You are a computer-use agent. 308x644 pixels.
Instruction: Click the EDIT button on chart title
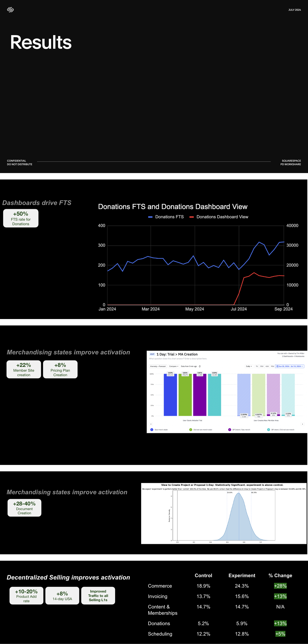click(x=152, y=354)
